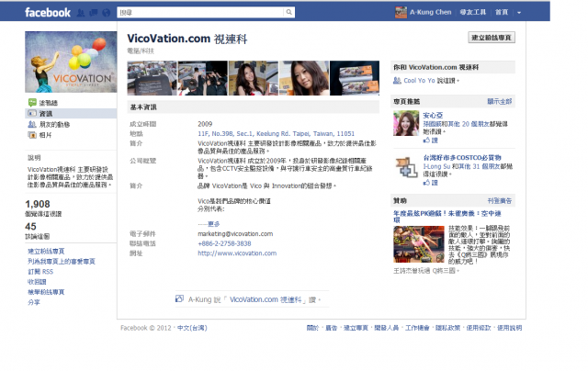588x371 pixels.
Task: Click create fan page button top right
Action: (492, 38)
